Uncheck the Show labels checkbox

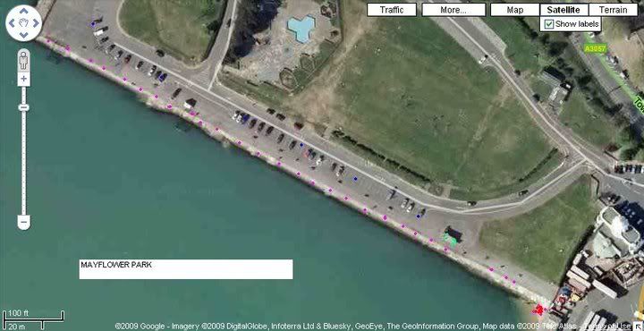tap(548, 24)
